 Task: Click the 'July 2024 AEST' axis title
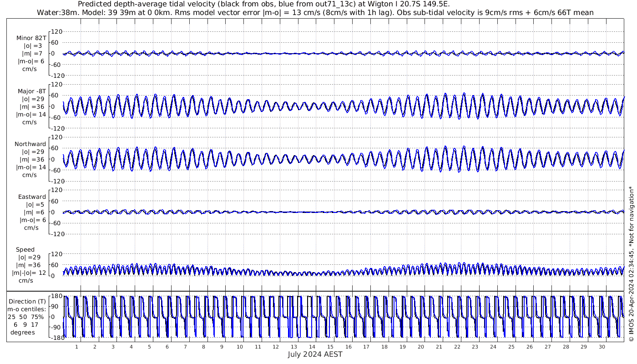(x=315, y=354)
